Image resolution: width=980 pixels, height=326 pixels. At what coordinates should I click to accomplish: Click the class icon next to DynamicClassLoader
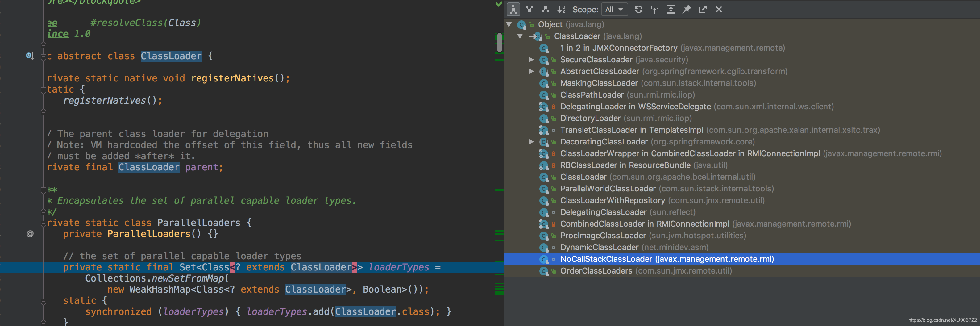pos(544,248)
